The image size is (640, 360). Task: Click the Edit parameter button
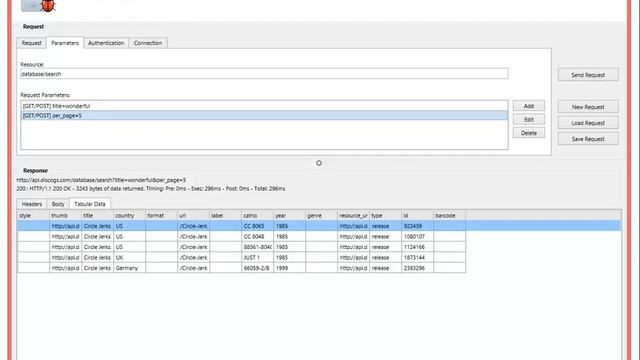(529, 119)
